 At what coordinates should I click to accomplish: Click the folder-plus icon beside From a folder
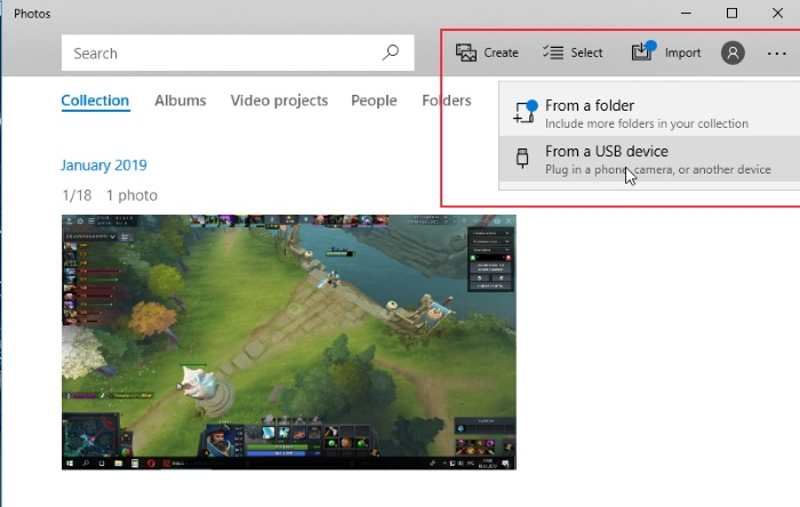coord(524,112)
